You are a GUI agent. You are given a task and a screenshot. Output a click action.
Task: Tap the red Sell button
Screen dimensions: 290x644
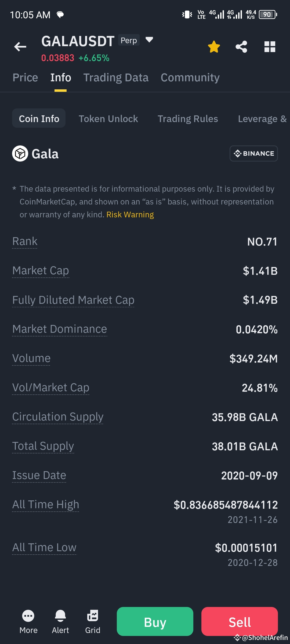[240, 621]
